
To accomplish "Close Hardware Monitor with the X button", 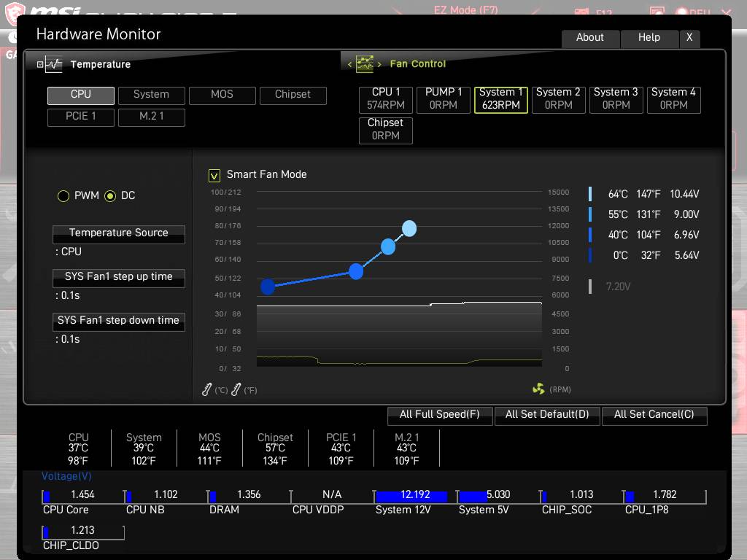I will [689, 38].
